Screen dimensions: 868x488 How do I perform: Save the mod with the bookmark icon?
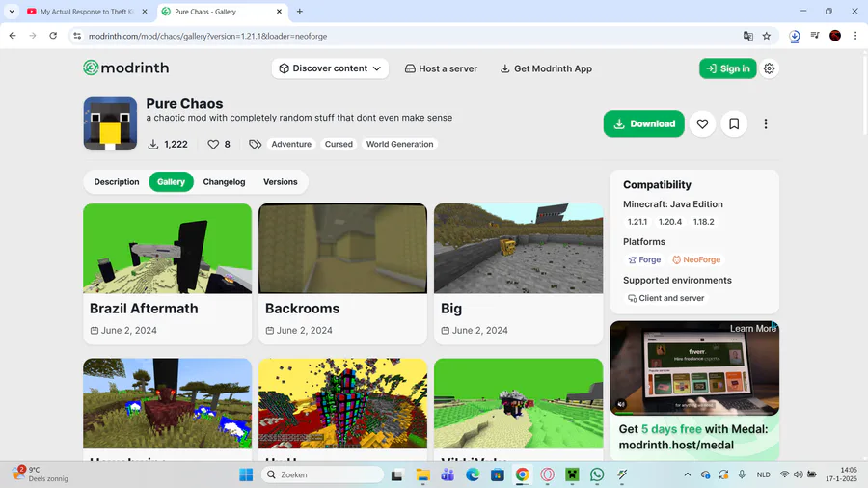coord(734,124)
